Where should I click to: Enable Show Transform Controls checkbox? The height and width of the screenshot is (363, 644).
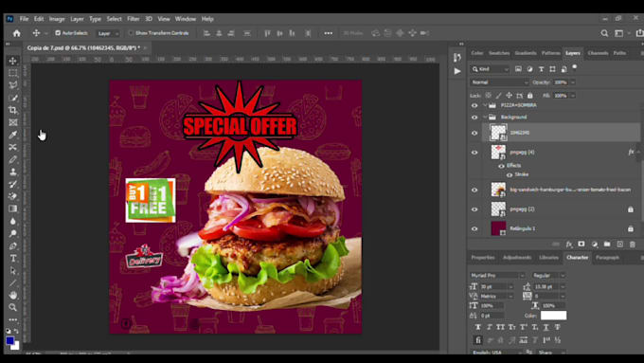tap(131, 33)
